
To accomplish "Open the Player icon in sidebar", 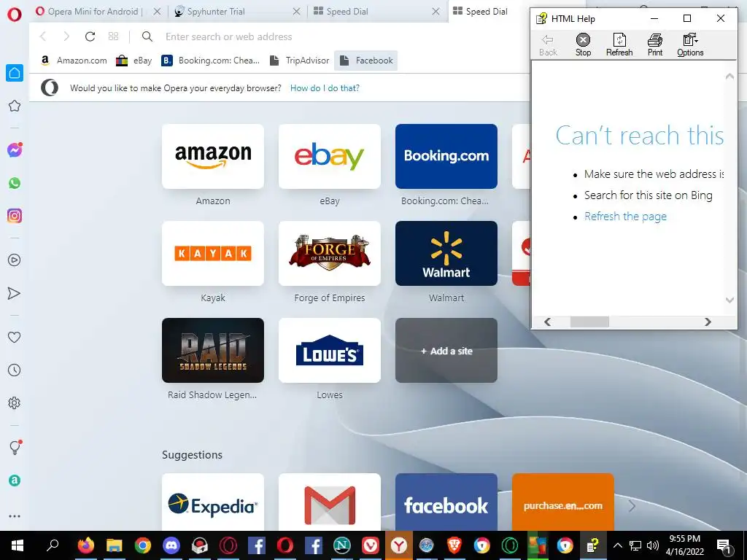I will pyautogui.click(x=15, y=260).
